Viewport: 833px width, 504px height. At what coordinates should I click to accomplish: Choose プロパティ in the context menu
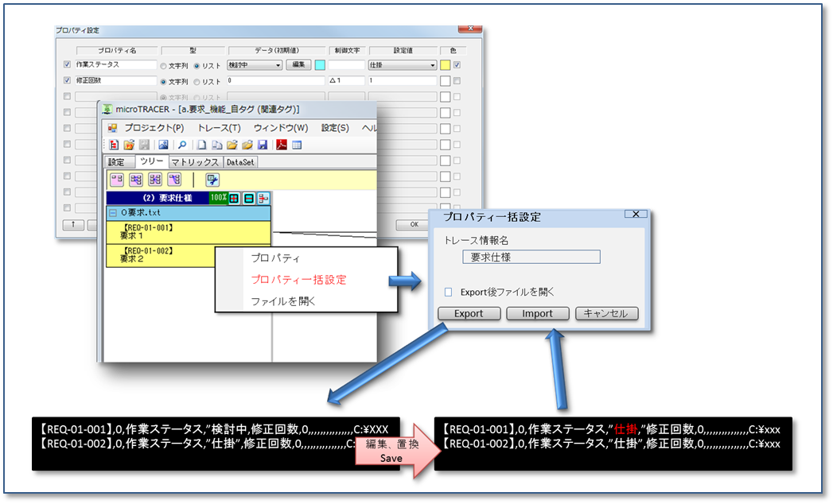(276, 258)
